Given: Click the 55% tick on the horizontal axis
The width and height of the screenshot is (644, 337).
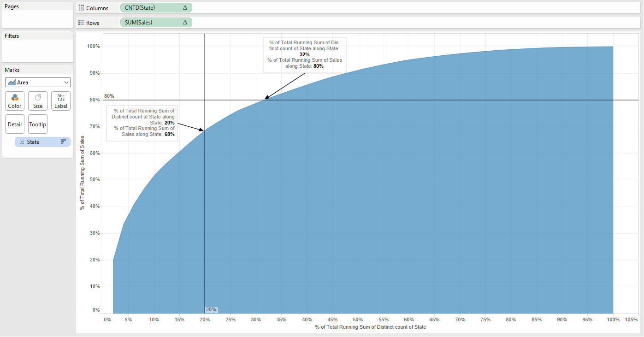Looking at the screenshot, I should pyautogui.click(x=384, y=319).
